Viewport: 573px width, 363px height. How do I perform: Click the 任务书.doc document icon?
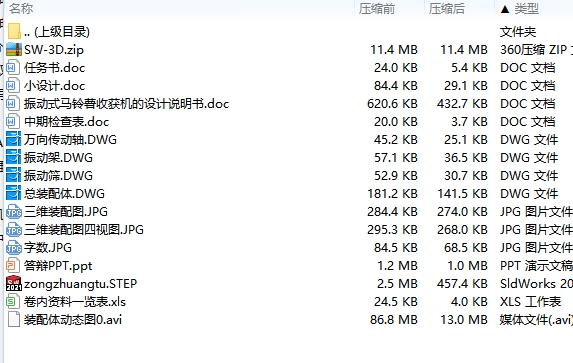tap(12, 67)
